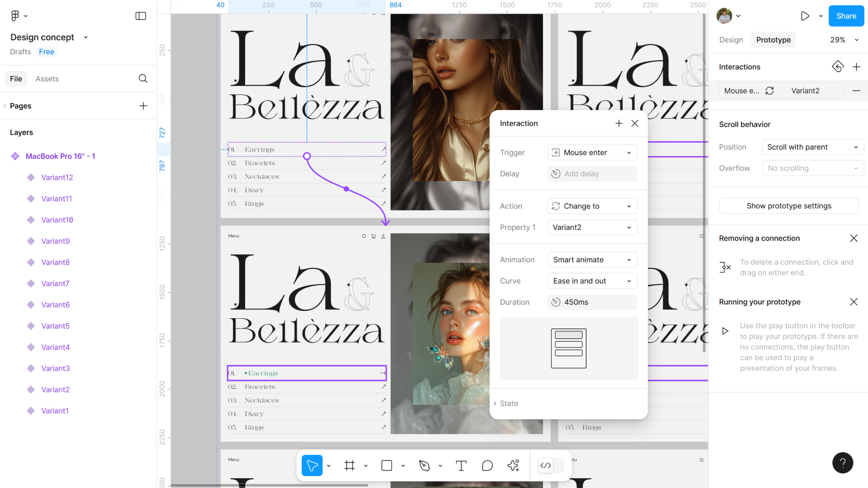Screen dimensions: 868x488
Task: Open the Trigger dropdown showing Mouse enter
Action: coord(592,153)
